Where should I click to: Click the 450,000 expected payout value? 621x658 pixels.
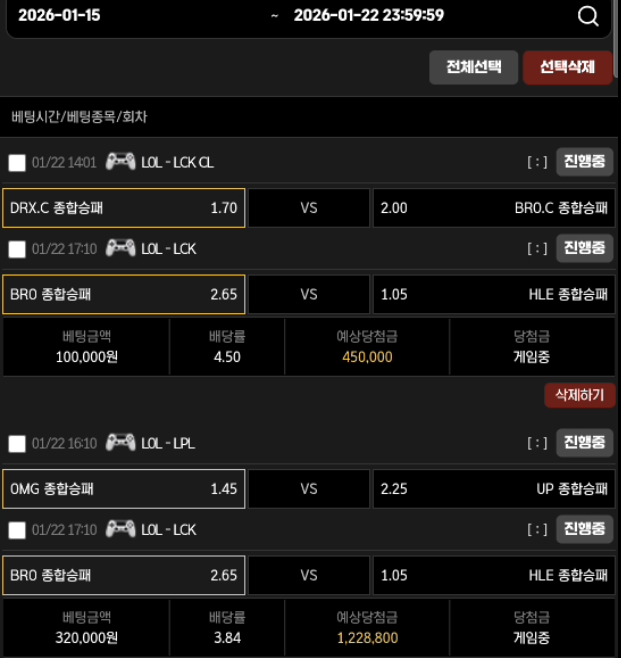coord(367,357)
